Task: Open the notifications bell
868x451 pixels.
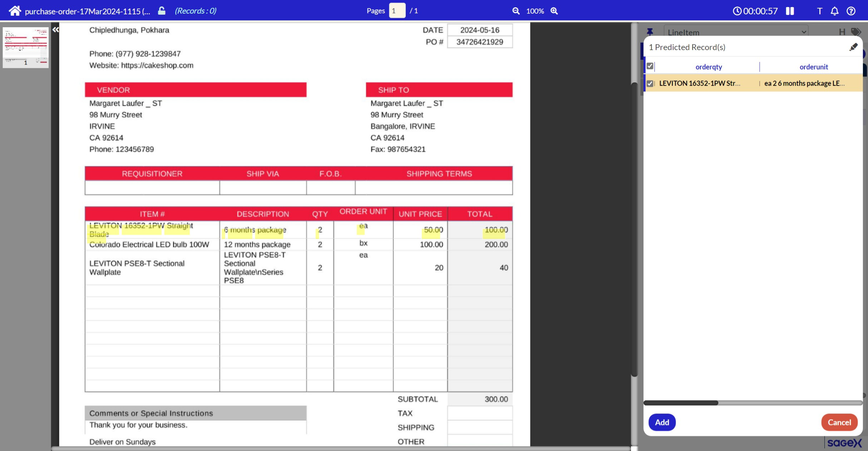Action: click(x=834, y=11)
